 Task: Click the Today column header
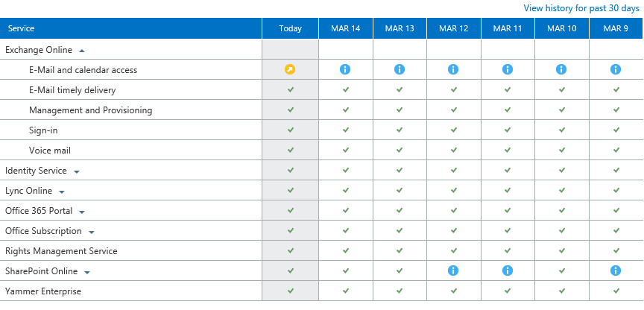pyautogui.click(x=291, y=29)
